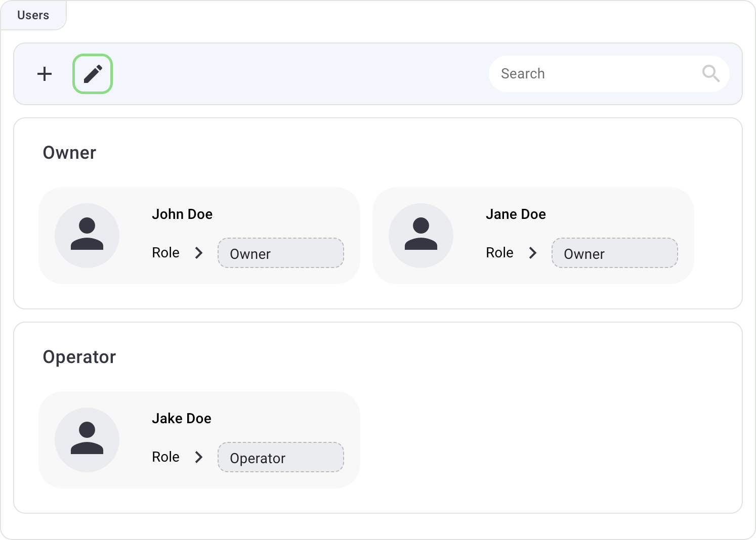Select the Jane Doe name label

[516, 214]
